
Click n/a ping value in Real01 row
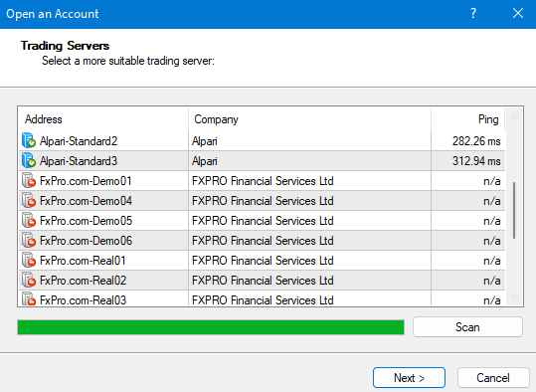[x=492, y=261]
